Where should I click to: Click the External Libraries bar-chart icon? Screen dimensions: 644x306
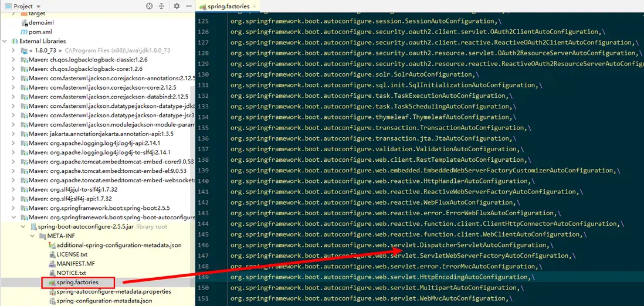pos(15,41)
